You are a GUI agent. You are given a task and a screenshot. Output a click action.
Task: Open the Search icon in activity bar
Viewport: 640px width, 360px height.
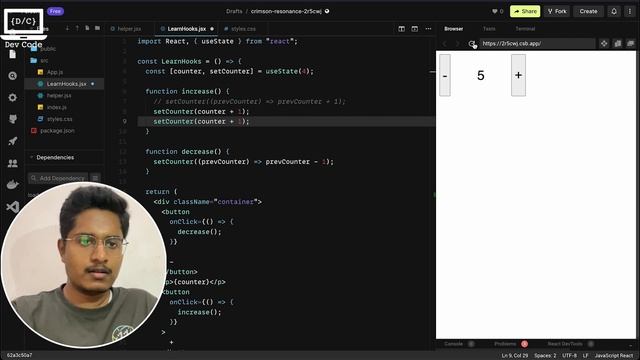click(12, 76)
